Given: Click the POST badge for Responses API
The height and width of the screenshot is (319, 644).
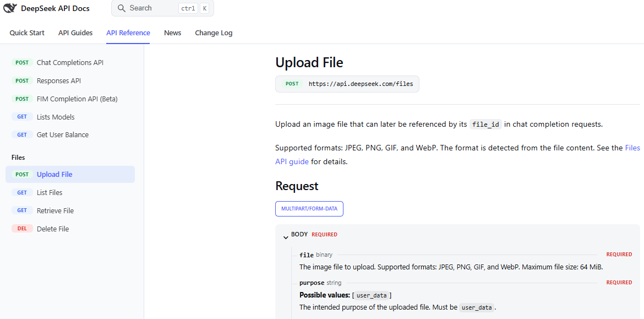Looking at the screenshot, I should (22, 80).
